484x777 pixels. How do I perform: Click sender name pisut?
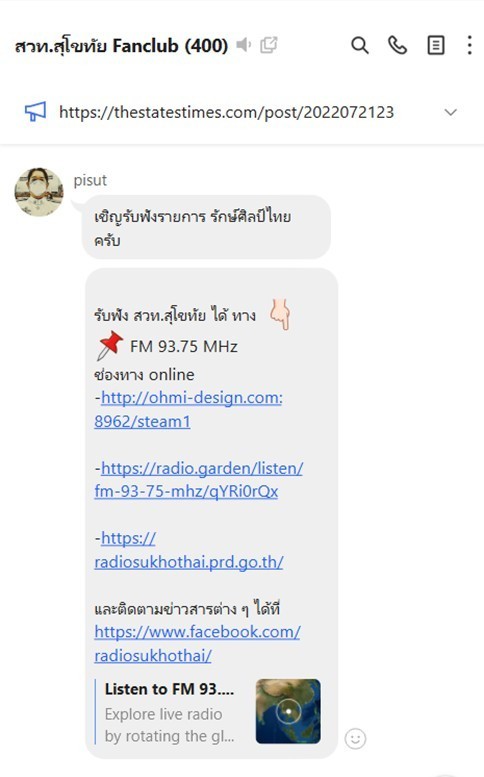click(x=90, y=180)
